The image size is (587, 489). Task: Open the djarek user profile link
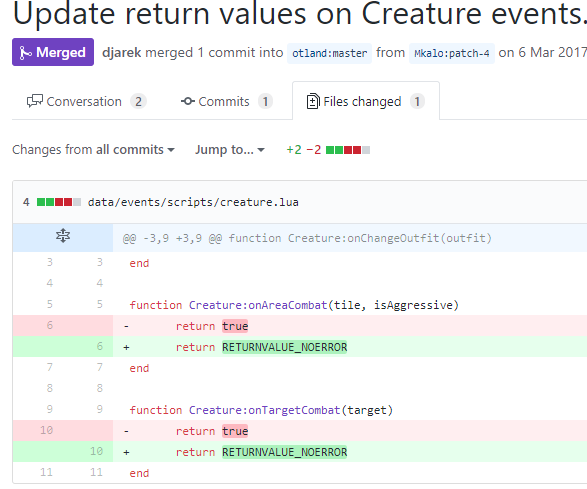[122, 52]
